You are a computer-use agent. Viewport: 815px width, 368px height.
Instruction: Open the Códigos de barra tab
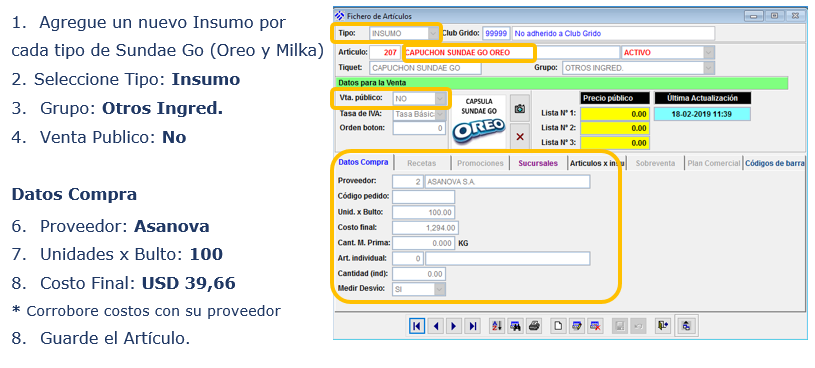point(774,163)
